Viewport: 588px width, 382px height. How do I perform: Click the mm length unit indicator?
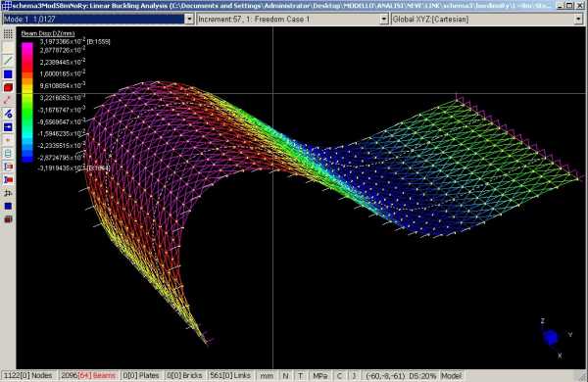point(267,375)
